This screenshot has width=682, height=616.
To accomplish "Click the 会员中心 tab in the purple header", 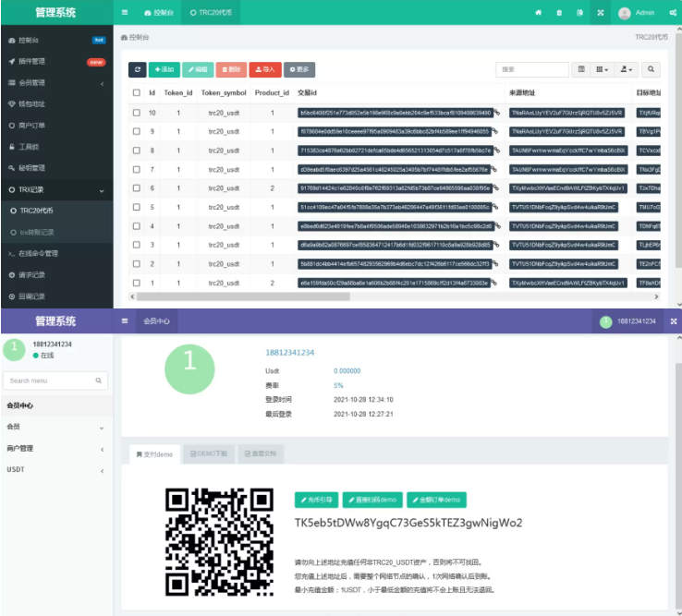I will click(156, 321).
